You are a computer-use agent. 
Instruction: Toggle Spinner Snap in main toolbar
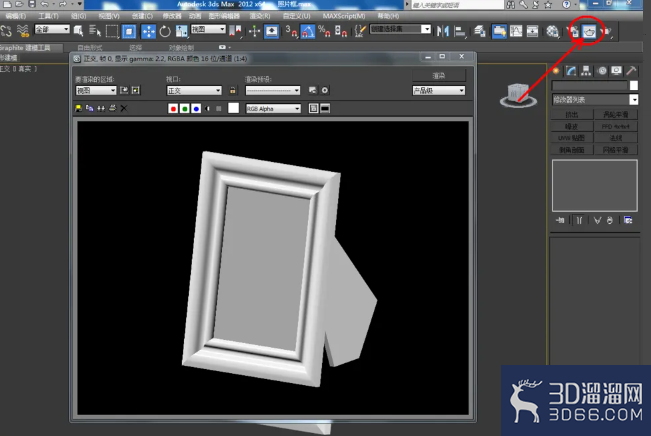[x=340, y=31]
